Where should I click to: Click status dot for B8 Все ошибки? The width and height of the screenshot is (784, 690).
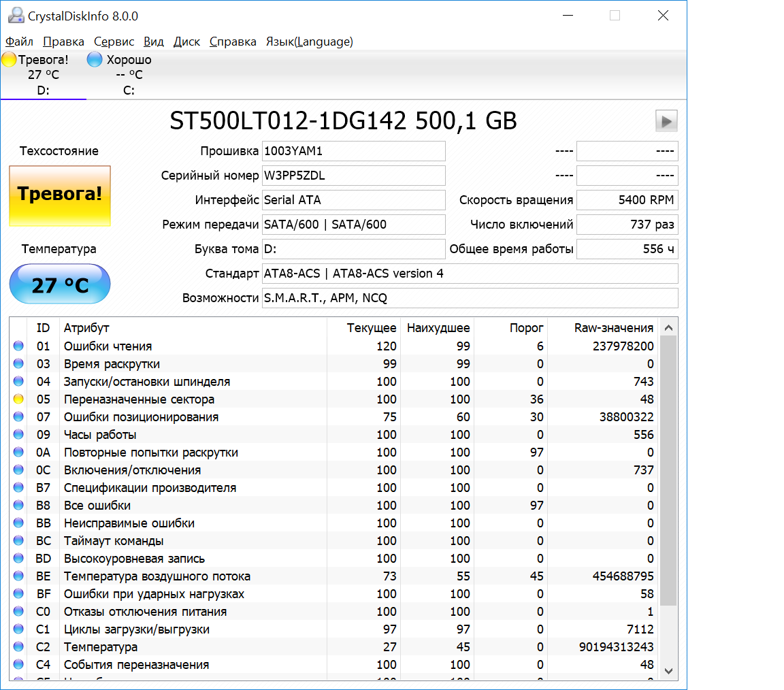pyautogui.click(x=18, y=505)
